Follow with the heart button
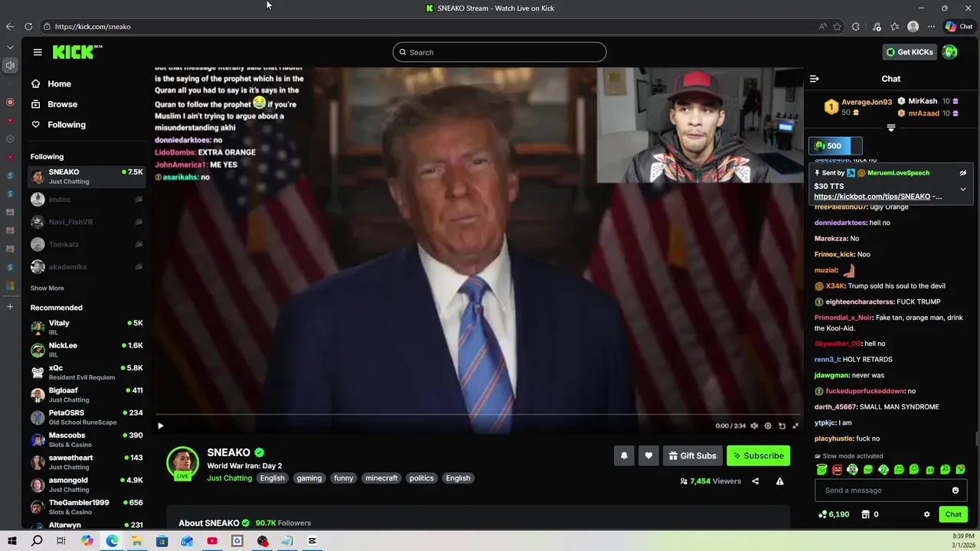 click(648, 455)
